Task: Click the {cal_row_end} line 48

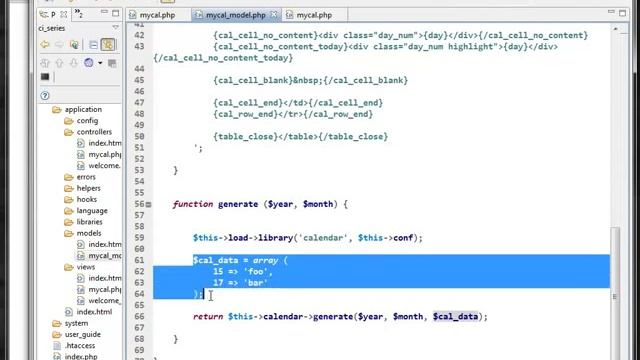Action: tap(293, 114)
